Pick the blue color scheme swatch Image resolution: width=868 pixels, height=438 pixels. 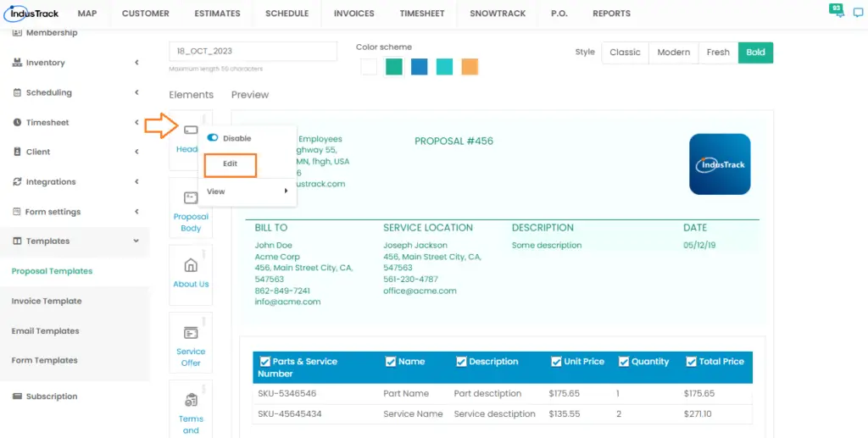click(x=419, y=67)
